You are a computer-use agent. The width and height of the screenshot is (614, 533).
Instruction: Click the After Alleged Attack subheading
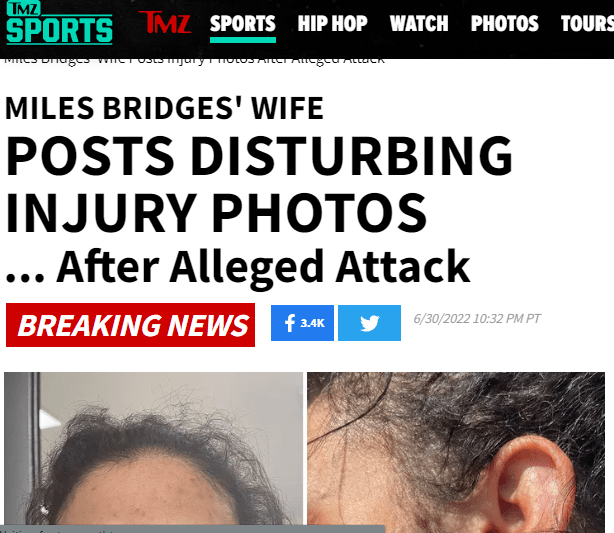(x=237, y=268)
